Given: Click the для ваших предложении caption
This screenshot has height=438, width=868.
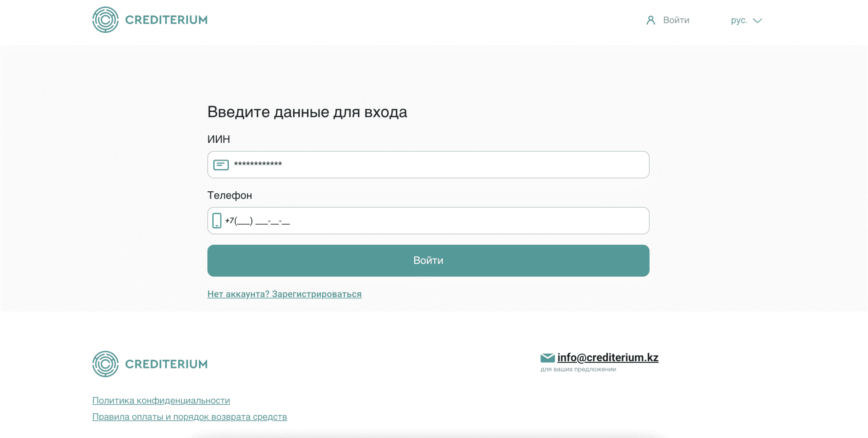Looking at the screenshot, I should 578,369.
